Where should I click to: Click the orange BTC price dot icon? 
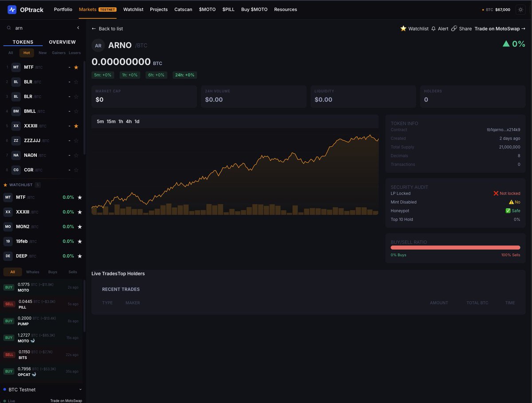coord(483,10)
